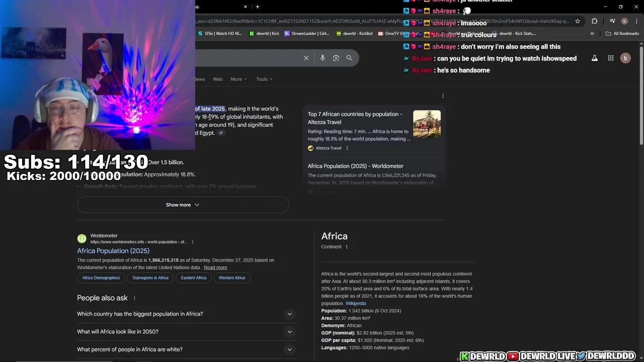The image size is (644, 362).
Task: Select Eastern Africa chip
Action: (194, 278)
